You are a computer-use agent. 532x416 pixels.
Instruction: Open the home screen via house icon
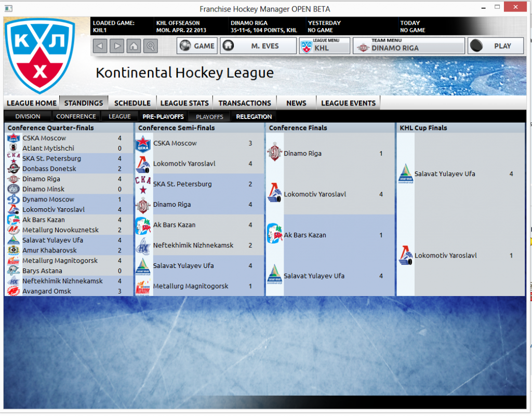coord(134,46)
